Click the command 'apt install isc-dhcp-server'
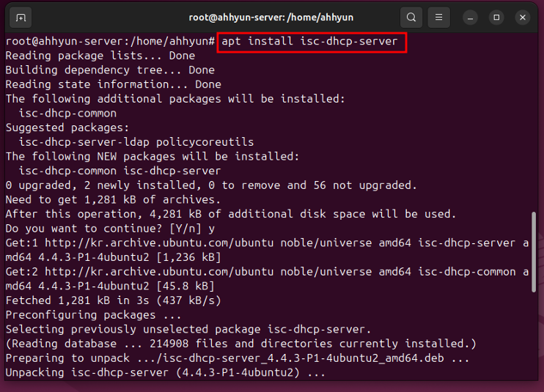Image resolution: width=544 pixels, height=392 pixels. pos(309,41)
